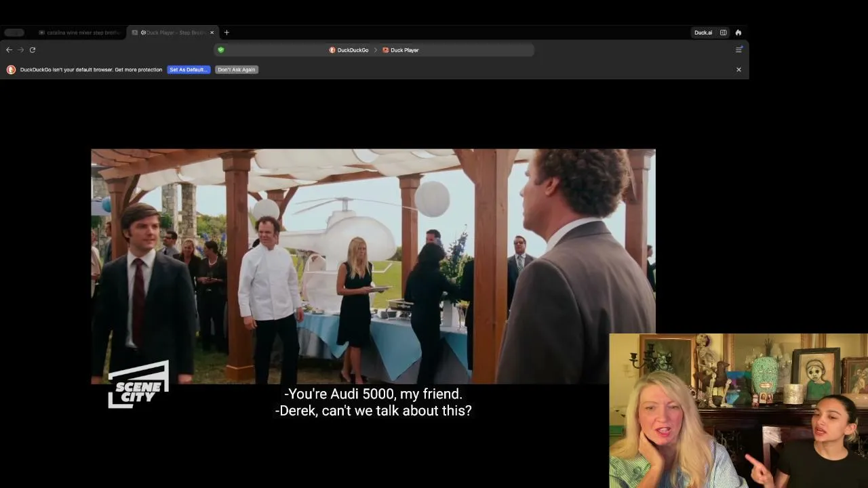Reload the current page

pos(33,49)
